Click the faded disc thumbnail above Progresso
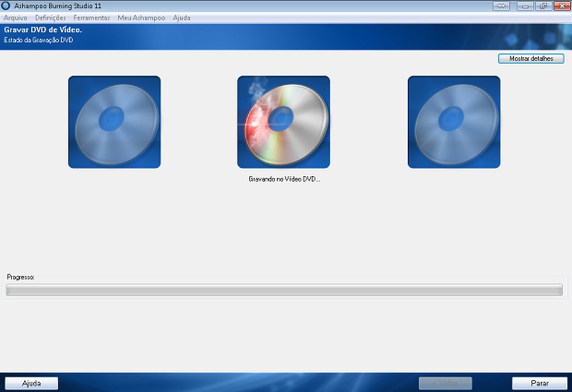 [x=115, y=122]
